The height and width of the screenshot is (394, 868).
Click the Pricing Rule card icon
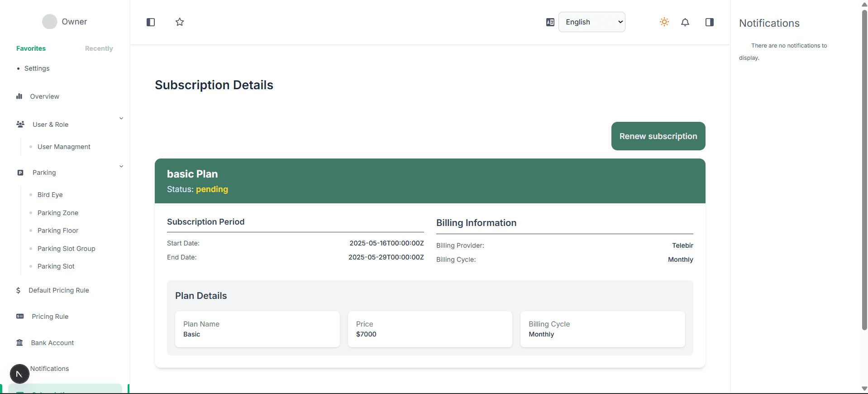[x=20, y=317]
